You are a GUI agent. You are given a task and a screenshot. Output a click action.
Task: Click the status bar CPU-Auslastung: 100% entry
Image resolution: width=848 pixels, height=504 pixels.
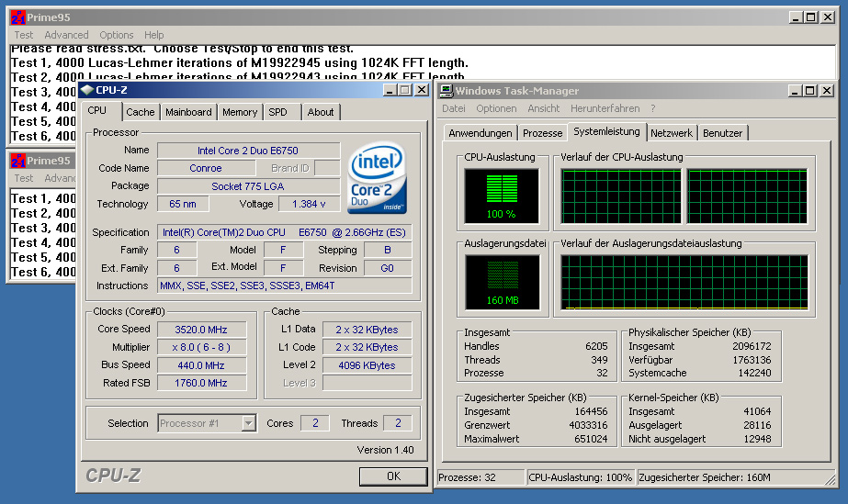(x=581, y=477)
